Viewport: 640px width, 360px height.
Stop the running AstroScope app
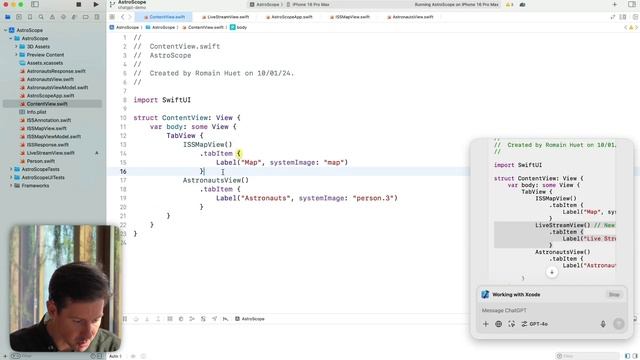(x=78, y=4)
